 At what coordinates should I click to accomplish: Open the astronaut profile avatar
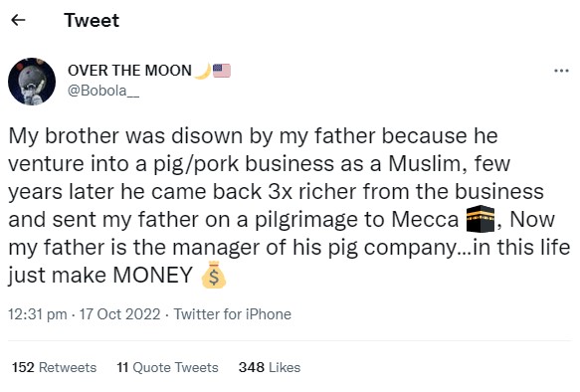click(32, 82)
